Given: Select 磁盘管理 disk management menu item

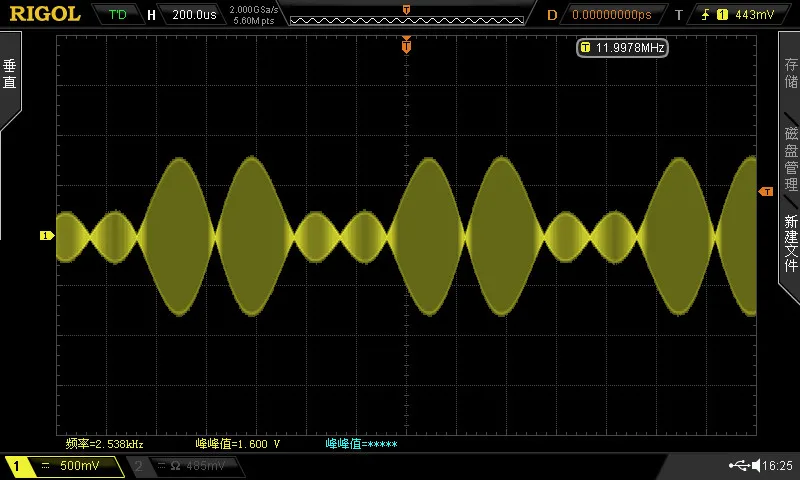Looking at the screenshot, I should (x=790, y=159).
